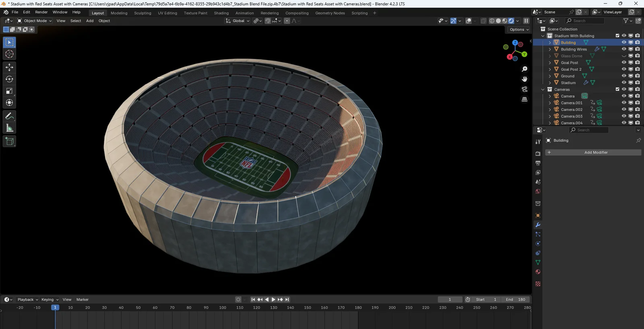644x329 pixels.
Task: Open the timeline Marker menu
Action: pos(83,300)
